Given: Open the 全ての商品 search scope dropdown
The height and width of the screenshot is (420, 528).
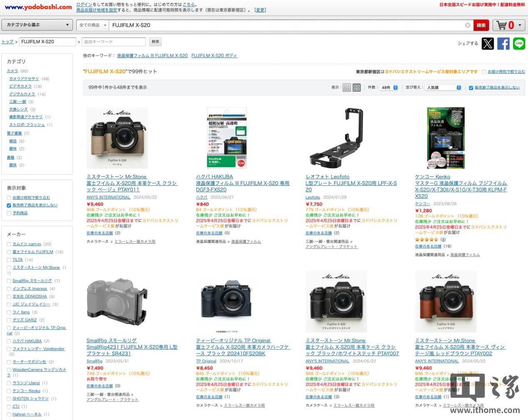Looking at the screenshot, I should pos(92,25).
